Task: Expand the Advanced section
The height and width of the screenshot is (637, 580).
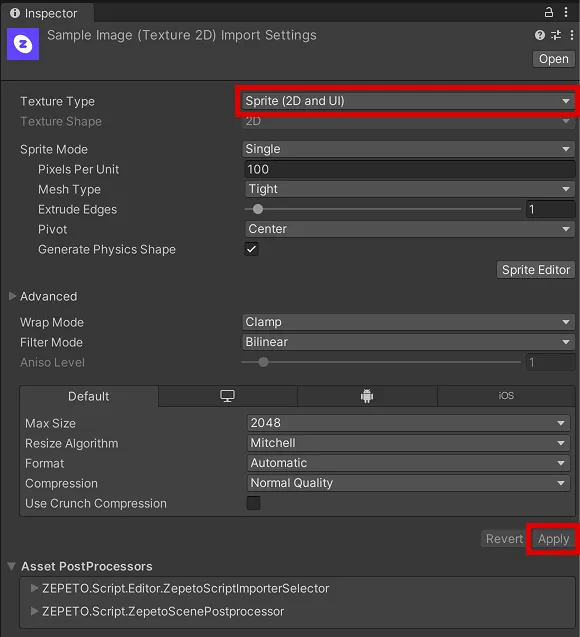Action: pos(12,296)
